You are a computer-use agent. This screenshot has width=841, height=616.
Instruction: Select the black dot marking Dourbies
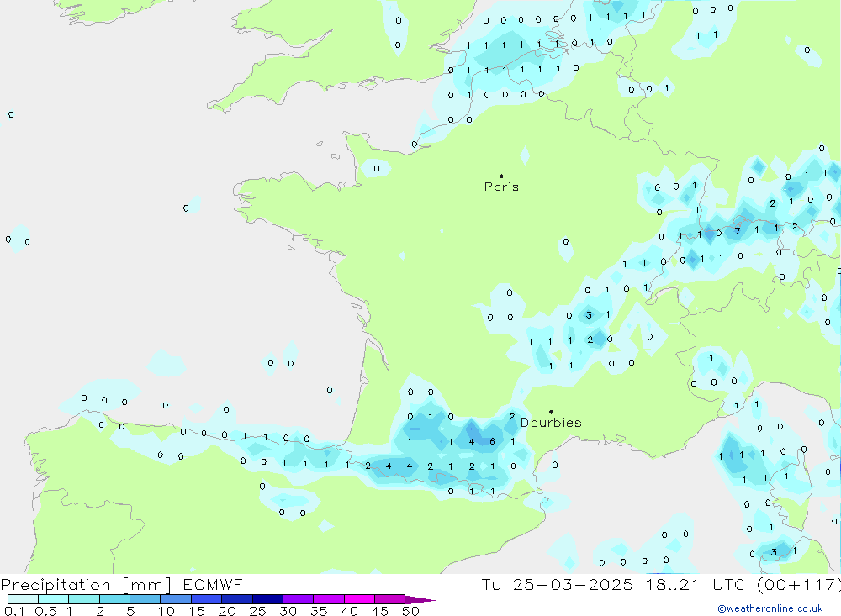click(551, 412)
